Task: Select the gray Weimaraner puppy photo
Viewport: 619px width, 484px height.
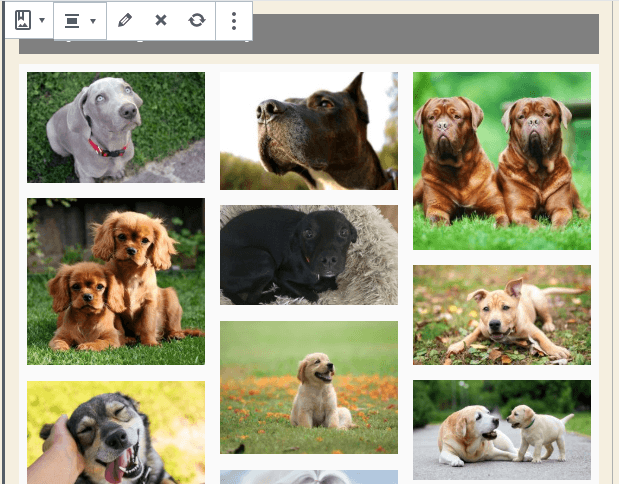Action: tap(116, 127)
